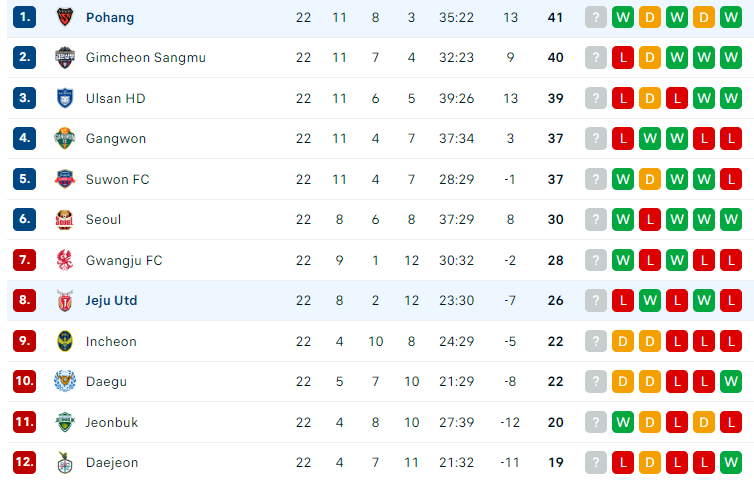Click the Gwangju FC red phoenix logo
Screen dimensions: 754x481
tap(65, 260)
